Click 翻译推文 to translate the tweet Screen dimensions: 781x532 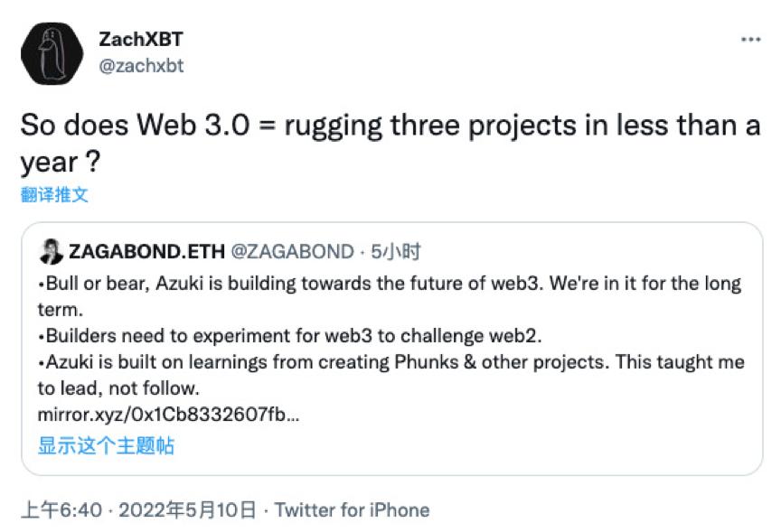point(54,194)
